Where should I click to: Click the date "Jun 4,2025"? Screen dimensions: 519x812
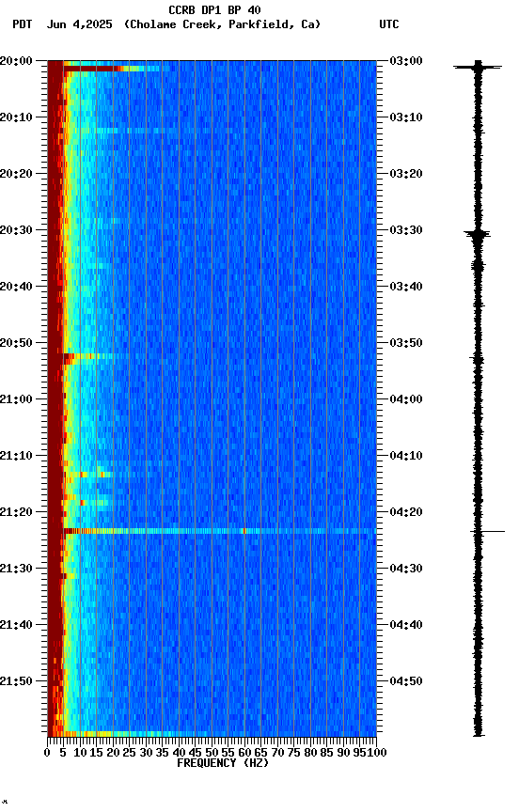point(79,24)
